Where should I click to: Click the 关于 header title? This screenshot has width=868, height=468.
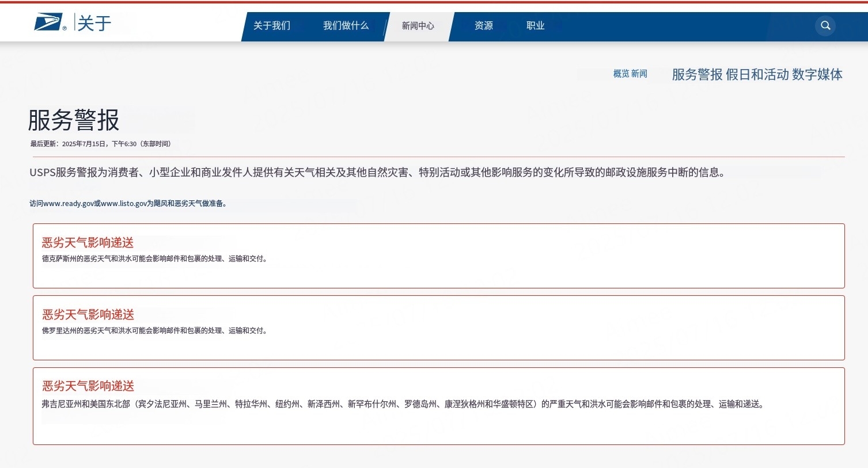coord(94,24)
